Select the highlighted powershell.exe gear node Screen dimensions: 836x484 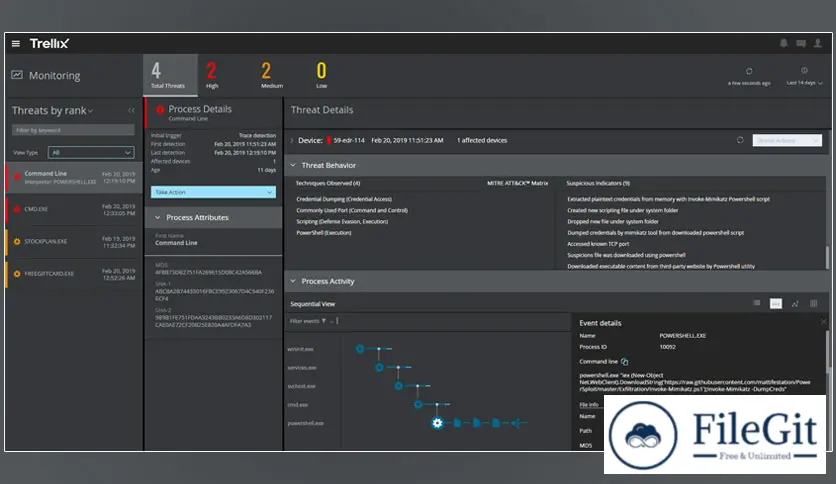pos(437,423)
